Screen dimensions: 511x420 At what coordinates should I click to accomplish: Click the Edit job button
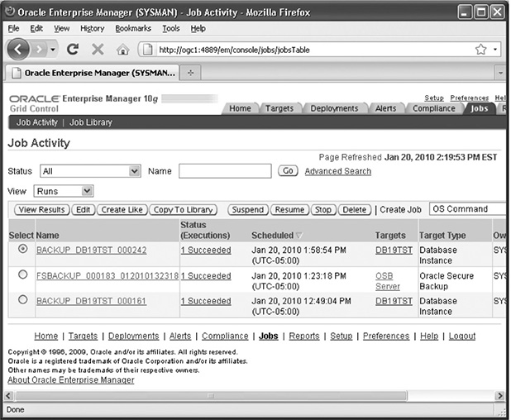click(84, 209)
